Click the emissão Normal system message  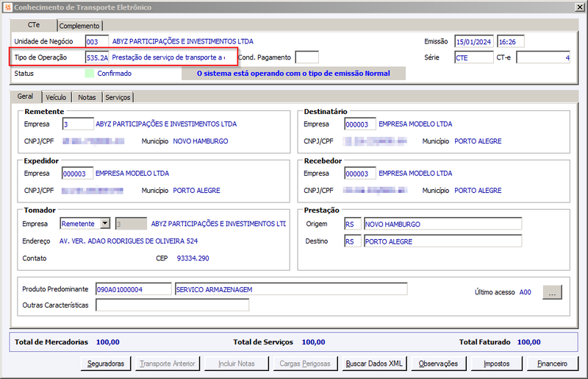point(293,74)
